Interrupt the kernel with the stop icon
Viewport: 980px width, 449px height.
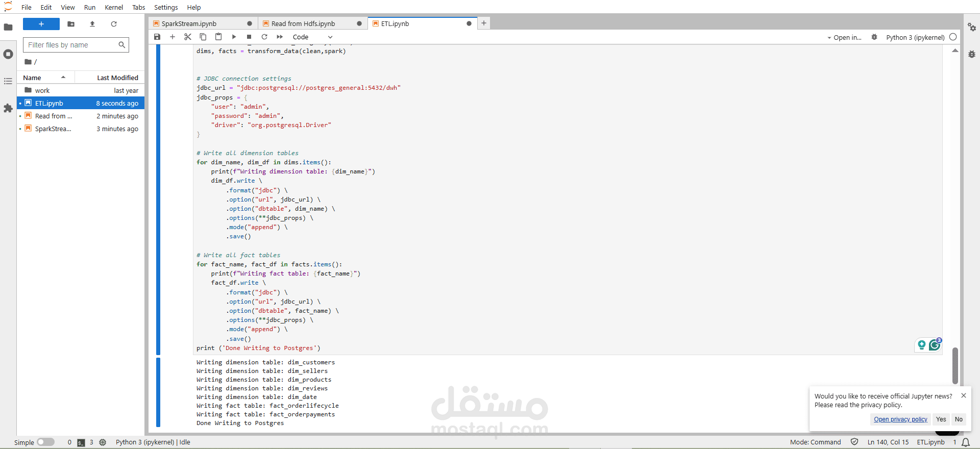pos(249,37)
